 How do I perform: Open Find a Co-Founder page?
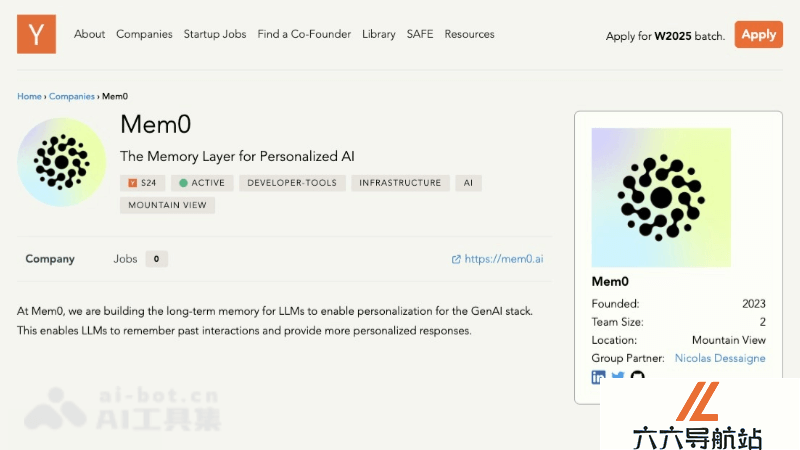point(304,34)
